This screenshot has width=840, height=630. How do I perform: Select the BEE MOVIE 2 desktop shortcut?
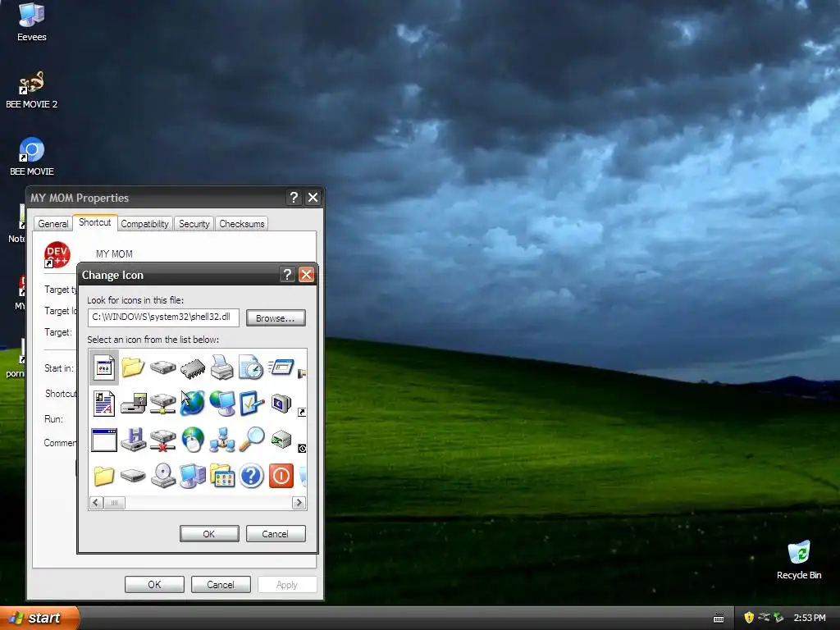pyautogui.click(x=32, y=90)
